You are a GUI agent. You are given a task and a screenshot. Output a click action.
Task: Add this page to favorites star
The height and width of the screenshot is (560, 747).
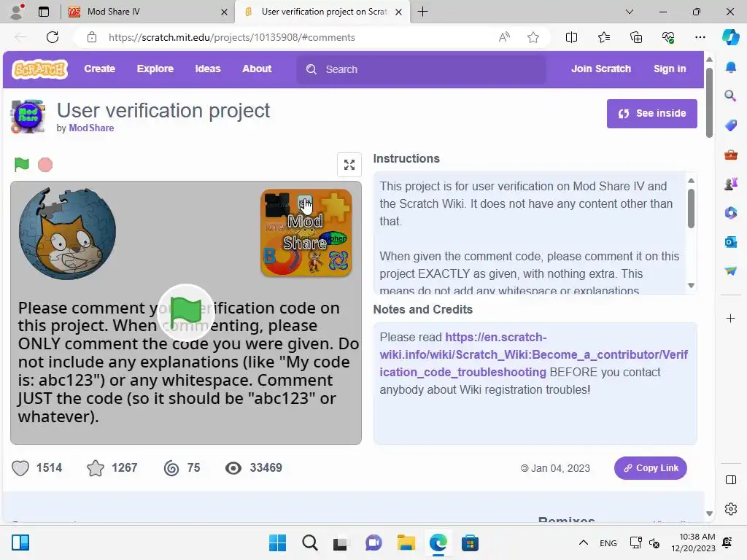pos(533,37)
